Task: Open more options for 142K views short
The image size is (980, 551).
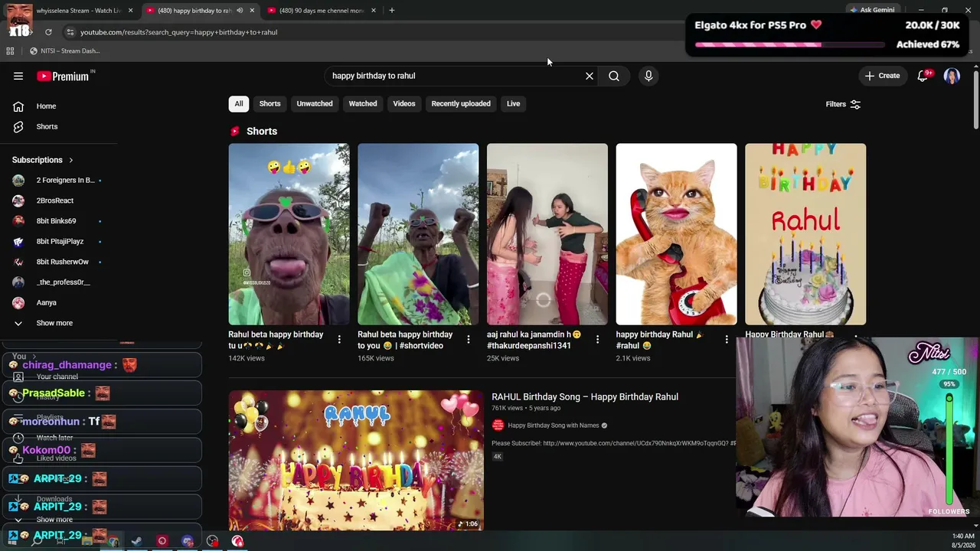Action: coord(339,340)
